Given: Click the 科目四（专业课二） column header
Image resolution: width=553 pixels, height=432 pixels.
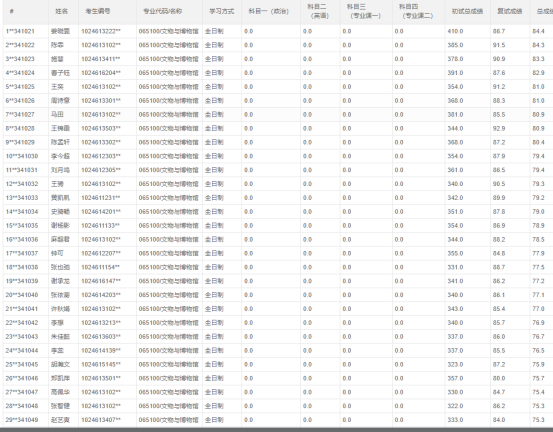Looking at the screenshot, I should point(418,12).
